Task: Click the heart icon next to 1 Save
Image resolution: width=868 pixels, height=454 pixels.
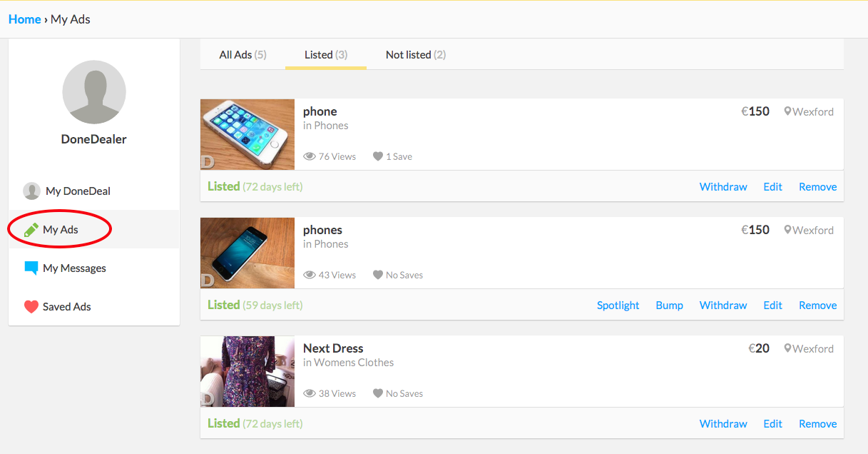Action: coord(378,156)
